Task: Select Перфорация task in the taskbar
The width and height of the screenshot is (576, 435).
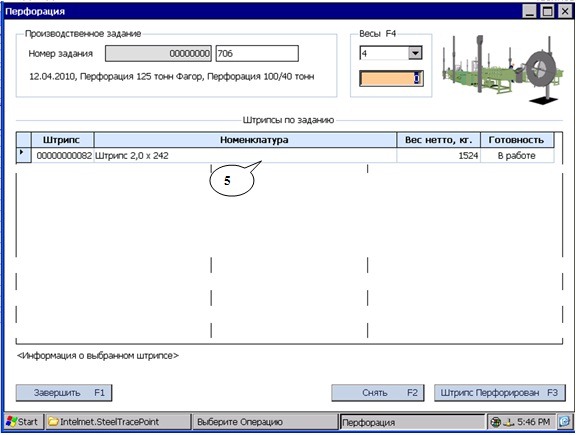Action: (x=413, y=422)
